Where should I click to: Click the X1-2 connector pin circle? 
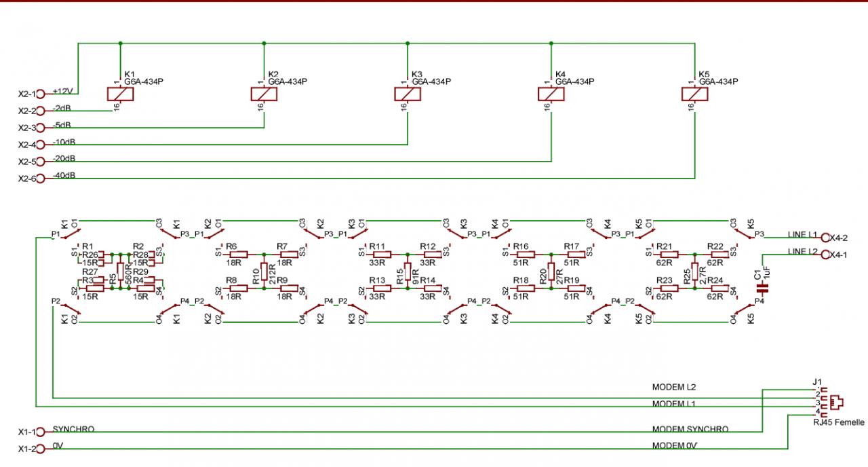click(x=40, y=449)
